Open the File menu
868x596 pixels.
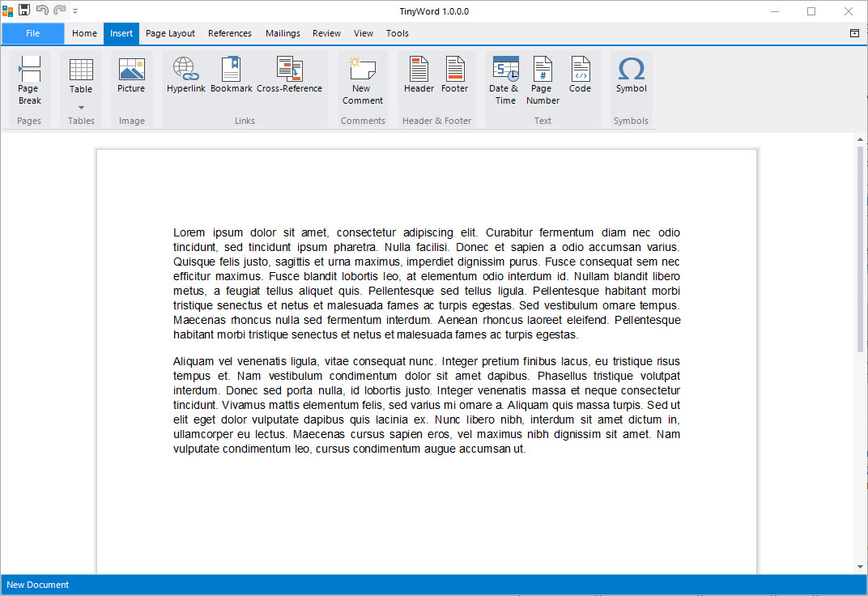point(32,33)
